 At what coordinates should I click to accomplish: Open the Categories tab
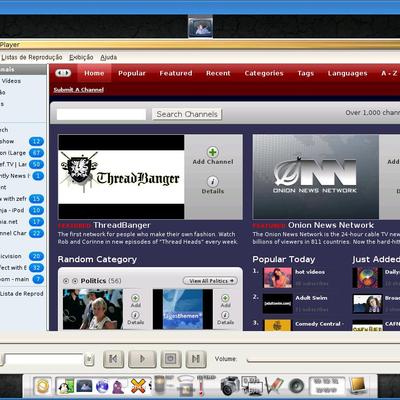click(x=264, y=73)
